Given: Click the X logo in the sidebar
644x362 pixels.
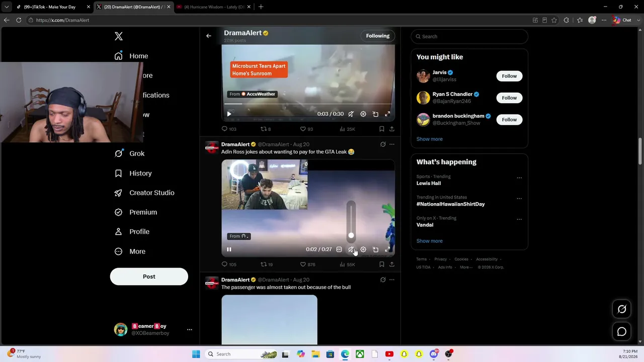Looking at the screenshot, I should coord(119,36).
